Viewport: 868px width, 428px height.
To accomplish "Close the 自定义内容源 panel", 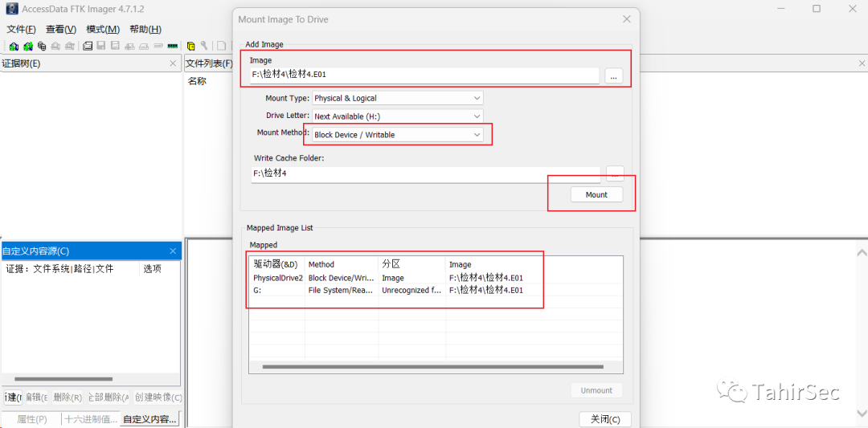I will pyautogui.click(x=173, y=251).
